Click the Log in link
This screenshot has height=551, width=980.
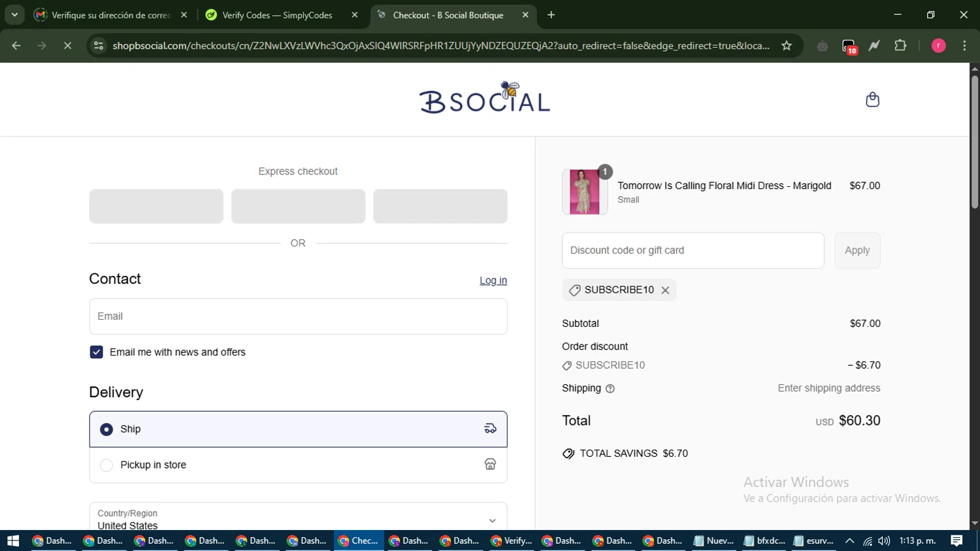pyautogui.click(x=493, y=280)
